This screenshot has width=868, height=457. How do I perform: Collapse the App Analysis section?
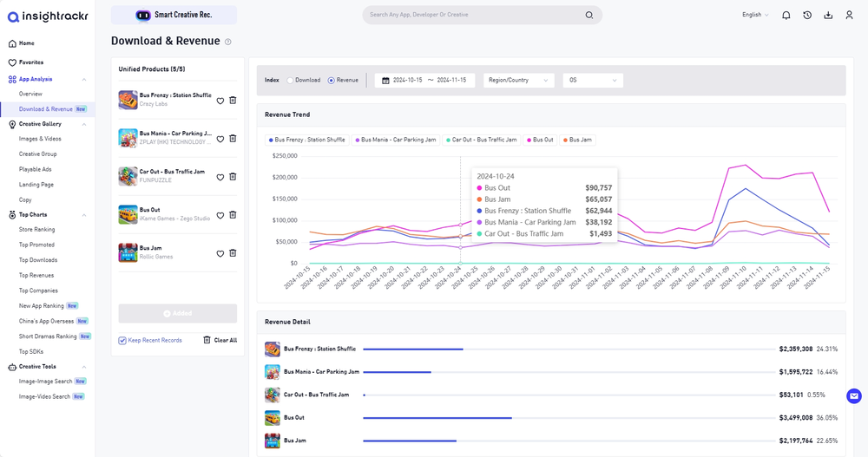(x=84, y=80)
